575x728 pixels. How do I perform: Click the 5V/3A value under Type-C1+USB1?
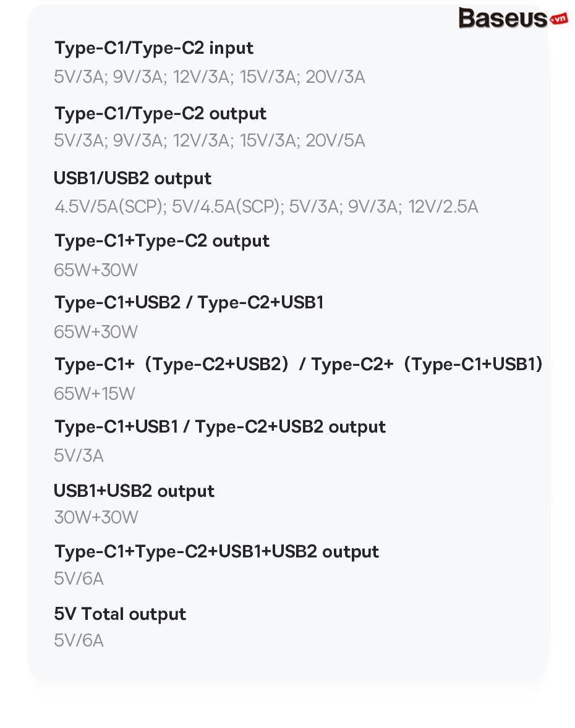pyautogui.click(x=79, y=455)
